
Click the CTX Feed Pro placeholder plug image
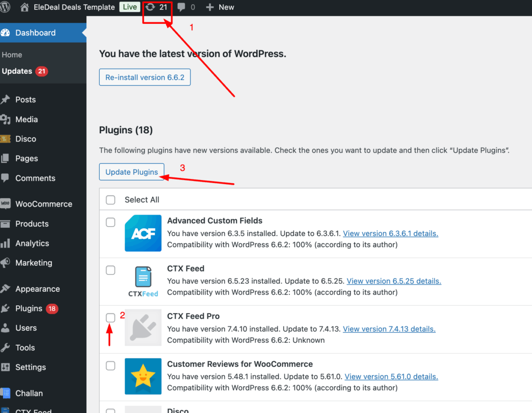[x=143, y=328]
